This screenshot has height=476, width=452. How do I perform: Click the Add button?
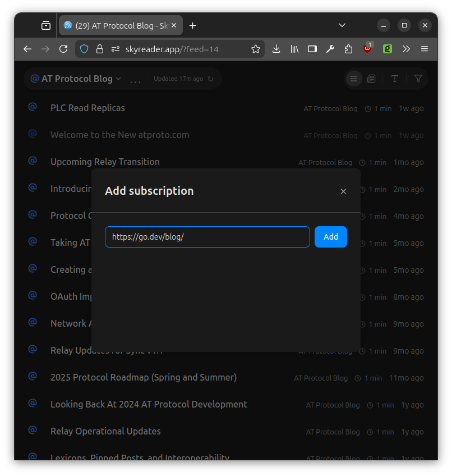(330, 237)
